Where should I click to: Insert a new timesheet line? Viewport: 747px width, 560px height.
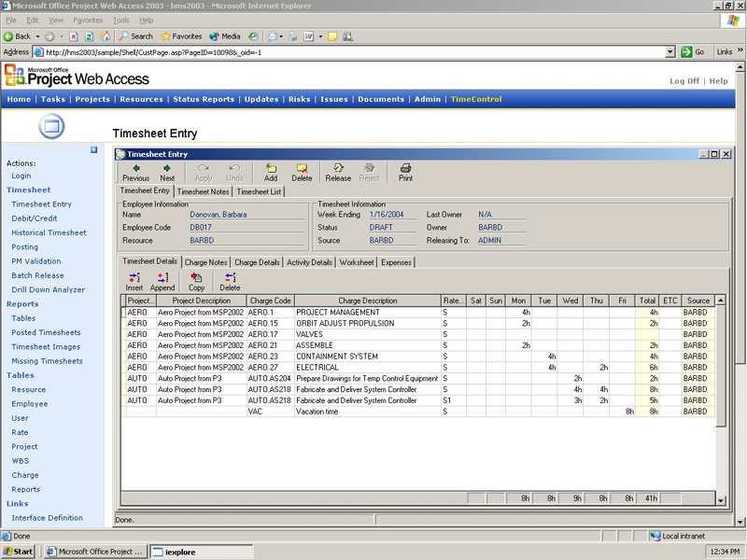pos(134,282)
